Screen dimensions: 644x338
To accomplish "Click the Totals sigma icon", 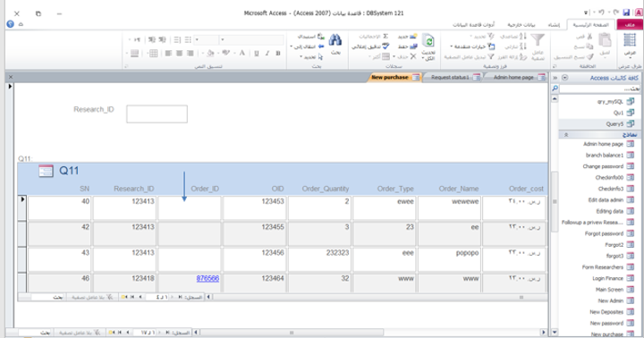I will [386, 36].
